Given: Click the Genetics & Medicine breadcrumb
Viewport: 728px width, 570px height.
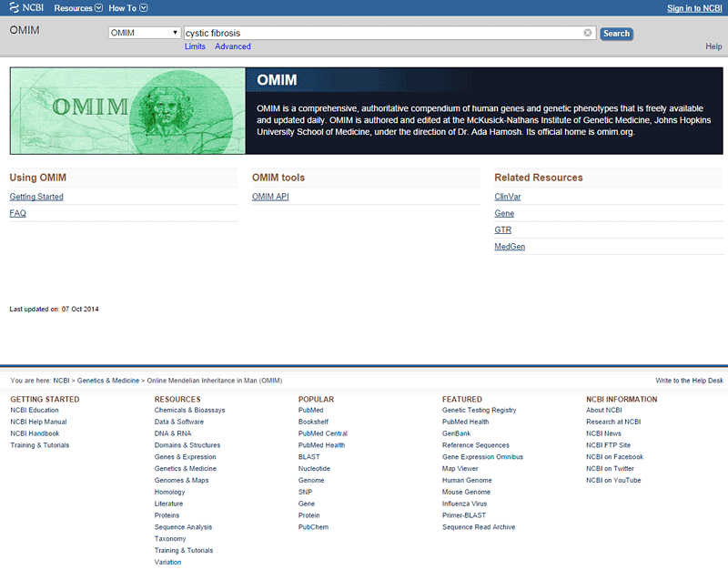Looking at the screenshot, I should pos(108,381).
